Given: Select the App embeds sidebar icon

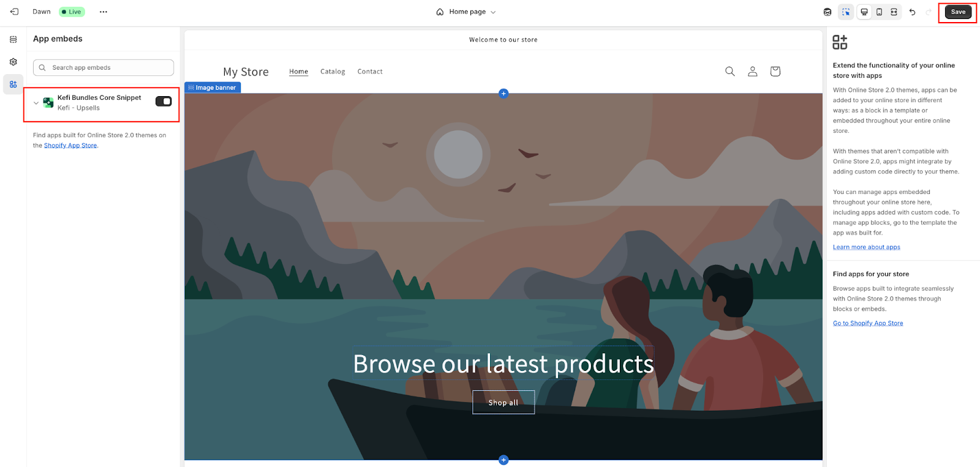Looking at the screenshot, I should pos(13,84).
